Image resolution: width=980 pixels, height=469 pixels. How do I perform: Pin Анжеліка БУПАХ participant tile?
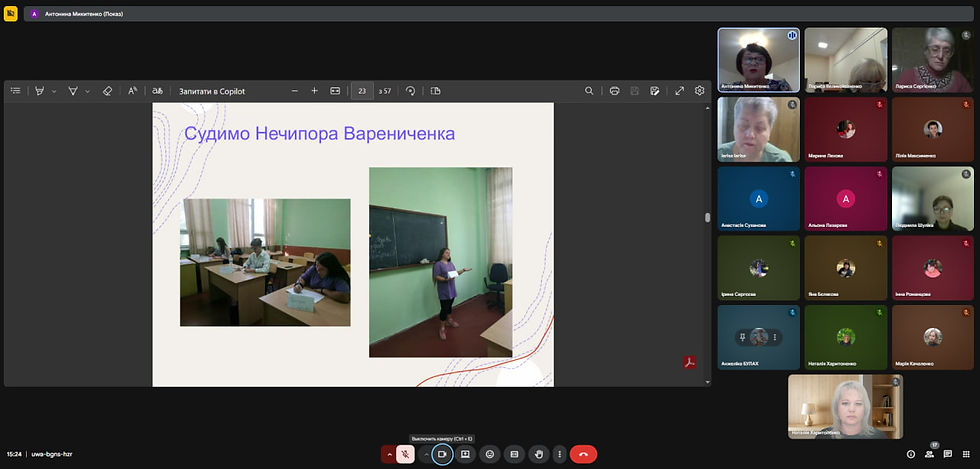(743, 337)
